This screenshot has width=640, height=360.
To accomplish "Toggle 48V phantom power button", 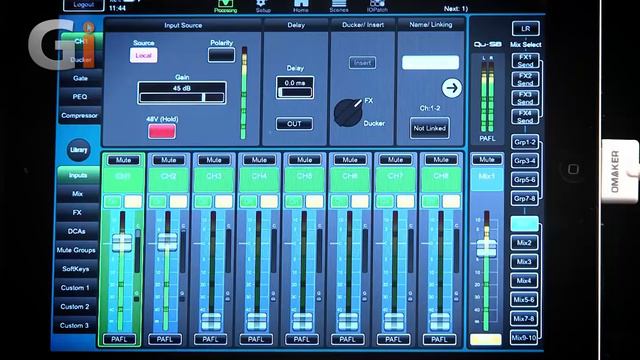I will pyautogui.click(x=162, y=131).
